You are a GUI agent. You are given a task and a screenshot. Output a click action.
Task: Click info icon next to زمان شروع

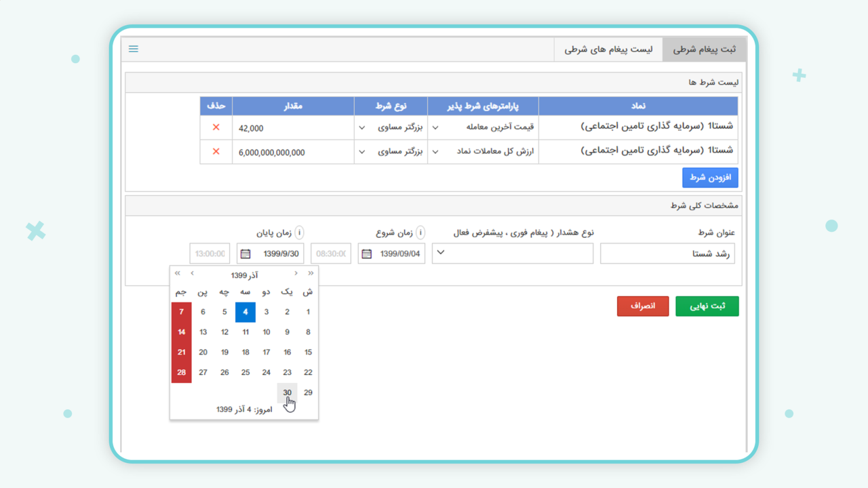[x=420, y=233]
